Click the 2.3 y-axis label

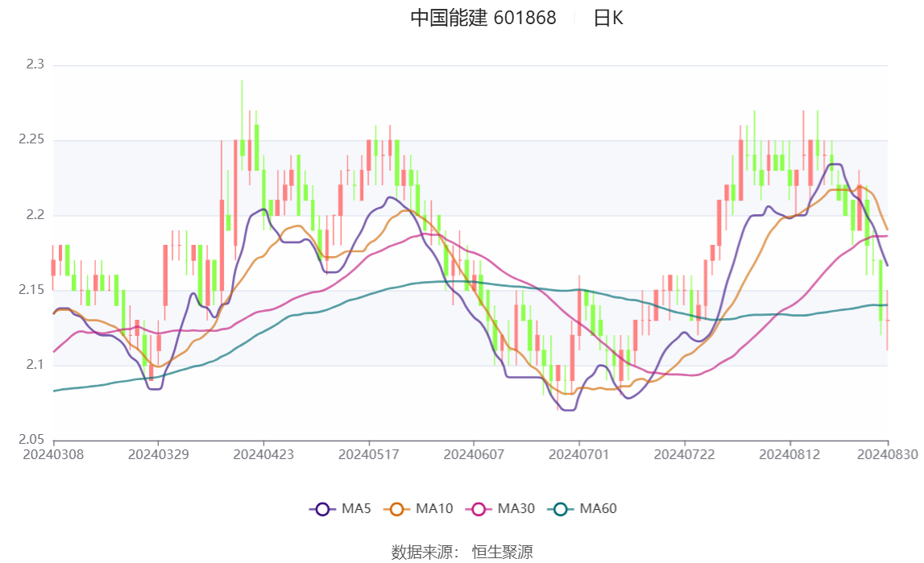(35, 64)
